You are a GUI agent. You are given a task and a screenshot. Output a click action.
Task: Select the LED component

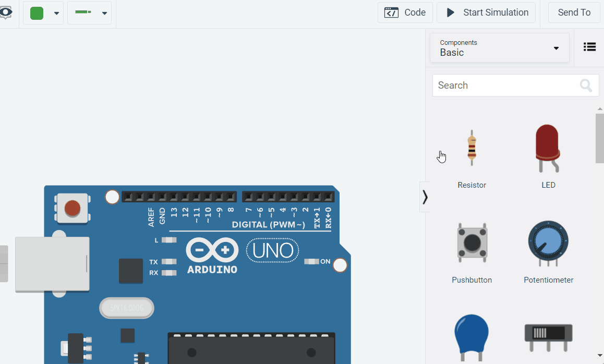548,149
